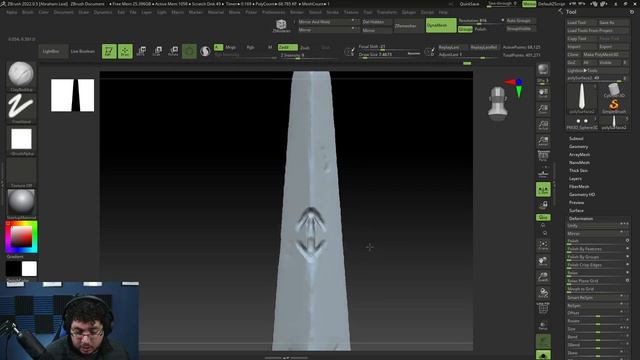Select the black secondary color swatch
The width and height of the screenshot is (640, 360).
(x=13, y=269)
